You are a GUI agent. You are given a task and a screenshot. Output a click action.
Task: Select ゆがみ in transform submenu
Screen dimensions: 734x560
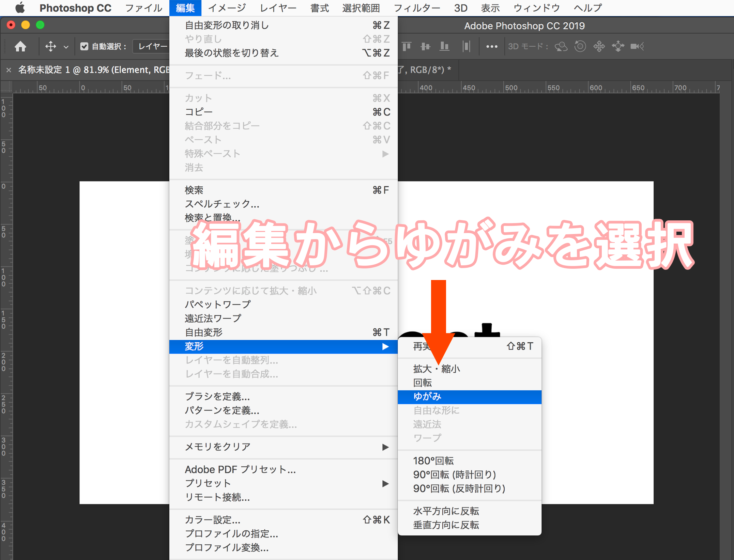470,397
